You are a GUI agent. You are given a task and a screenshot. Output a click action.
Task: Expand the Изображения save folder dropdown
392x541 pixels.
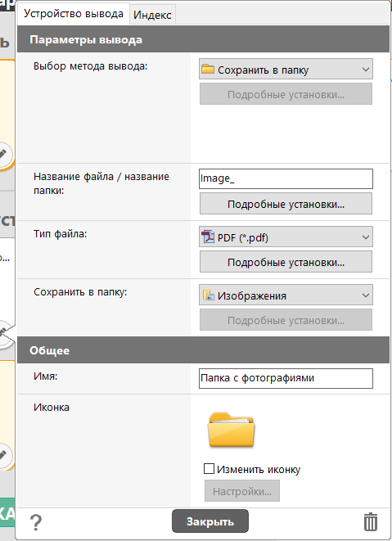(286, 295)
